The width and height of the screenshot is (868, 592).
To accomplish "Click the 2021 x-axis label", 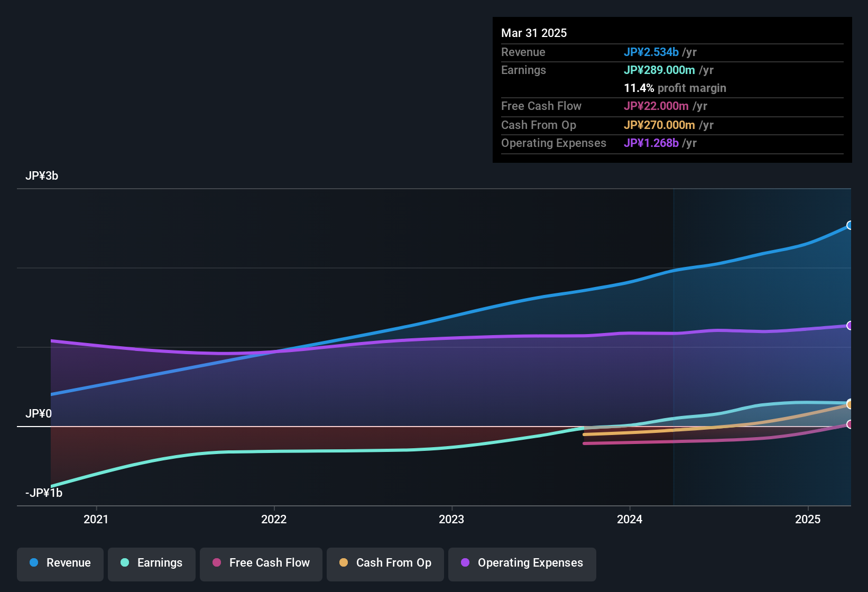I will 96,519.
